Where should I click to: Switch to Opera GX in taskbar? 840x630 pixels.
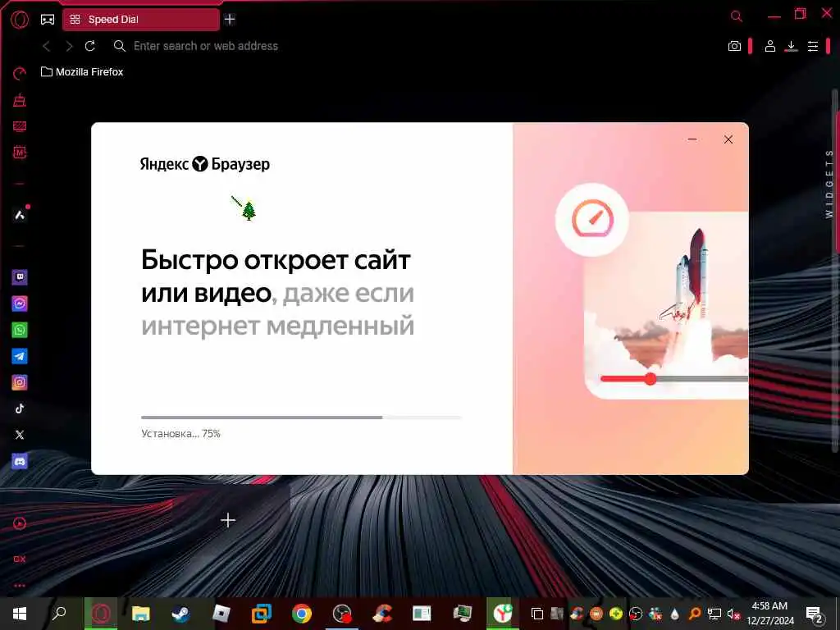point(101,614)
